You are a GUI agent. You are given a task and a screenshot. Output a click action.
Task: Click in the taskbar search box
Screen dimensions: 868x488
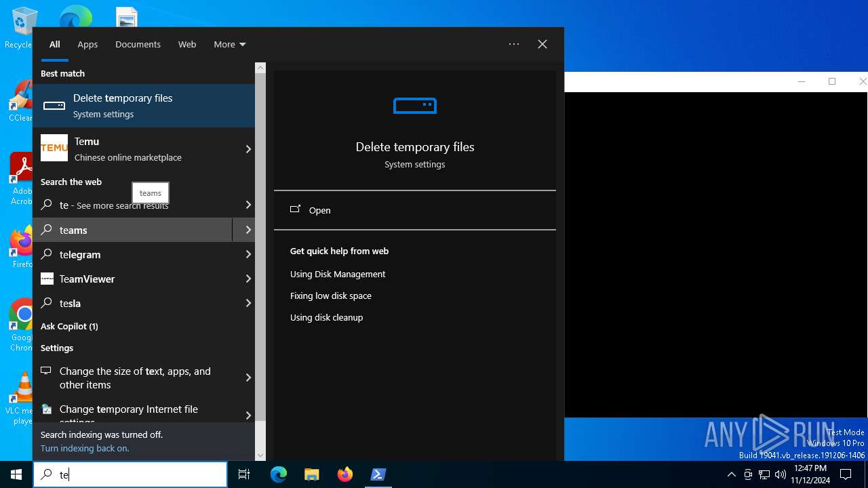click(130, 474)
